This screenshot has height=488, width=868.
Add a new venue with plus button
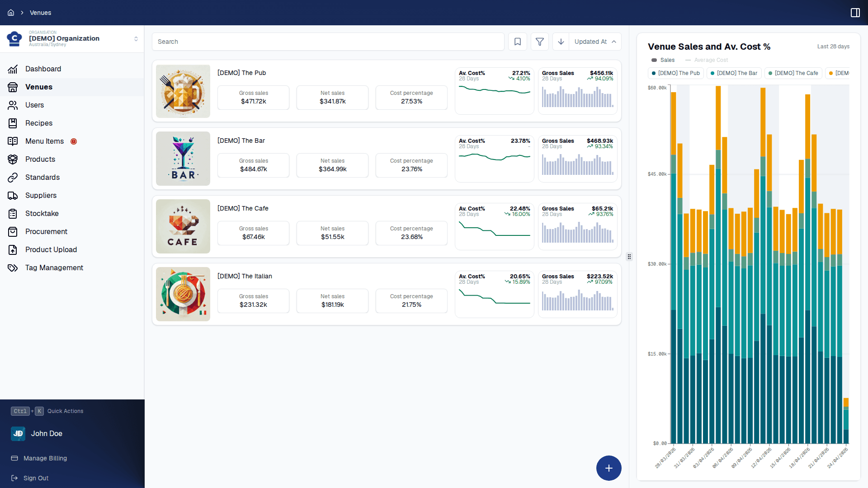(x=609, y=468)
